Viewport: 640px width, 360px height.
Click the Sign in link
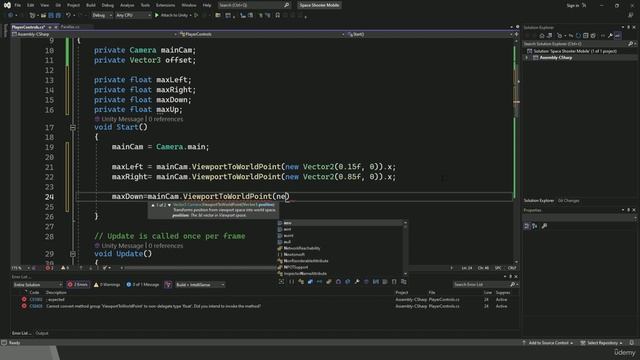(573, 5)
